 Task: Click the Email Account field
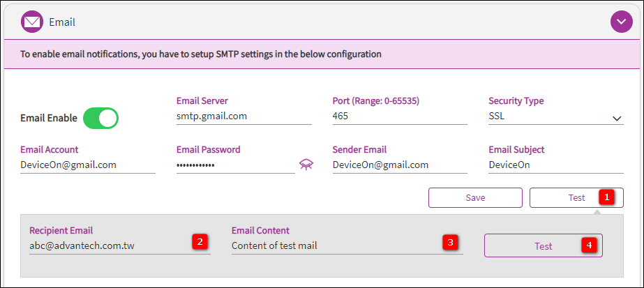88,165
